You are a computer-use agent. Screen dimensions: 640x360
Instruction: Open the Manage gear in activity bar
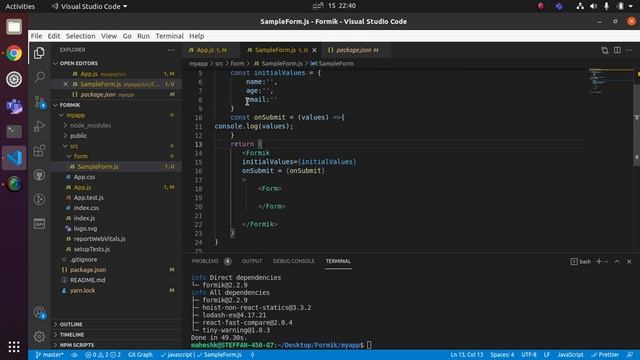click(x=39, y=336)
